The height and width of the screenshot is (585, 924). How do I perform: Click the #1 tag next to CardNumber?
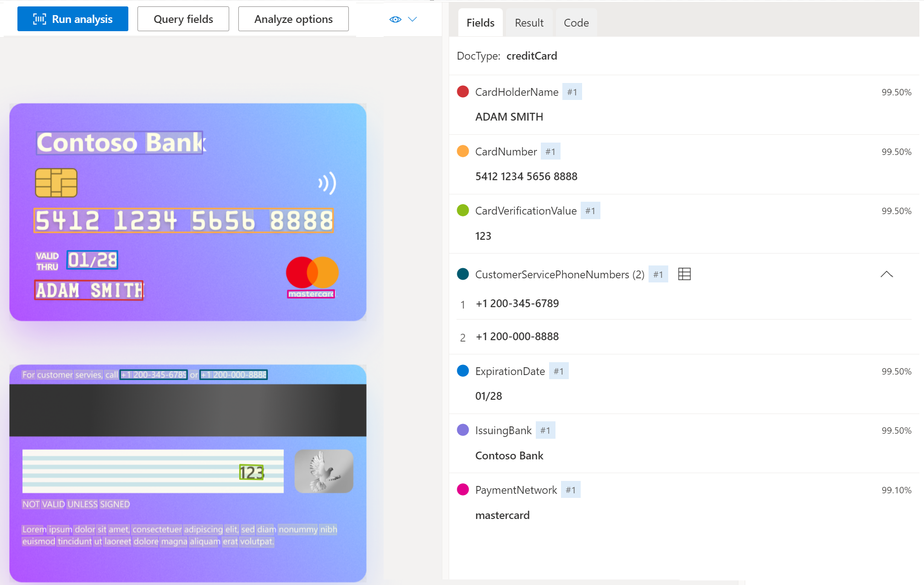click(x=550, y=151)
